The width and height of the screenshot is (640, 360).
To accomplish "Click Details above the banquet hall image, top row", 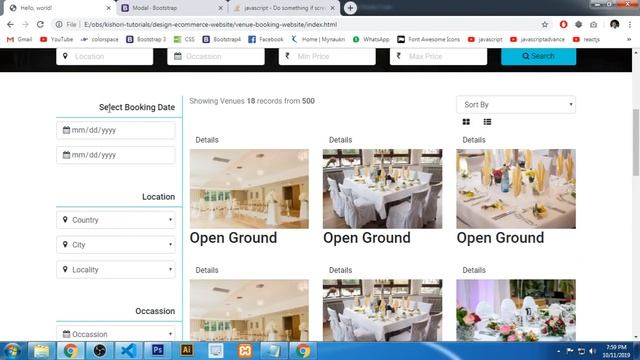I will point(207,140).
